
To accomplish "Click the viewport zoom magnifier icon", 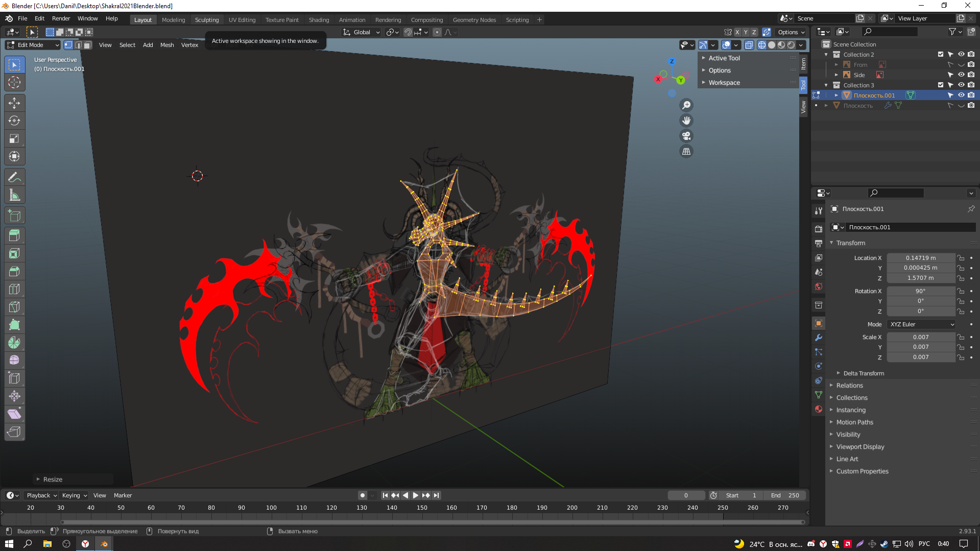I will tap(686, 105).
